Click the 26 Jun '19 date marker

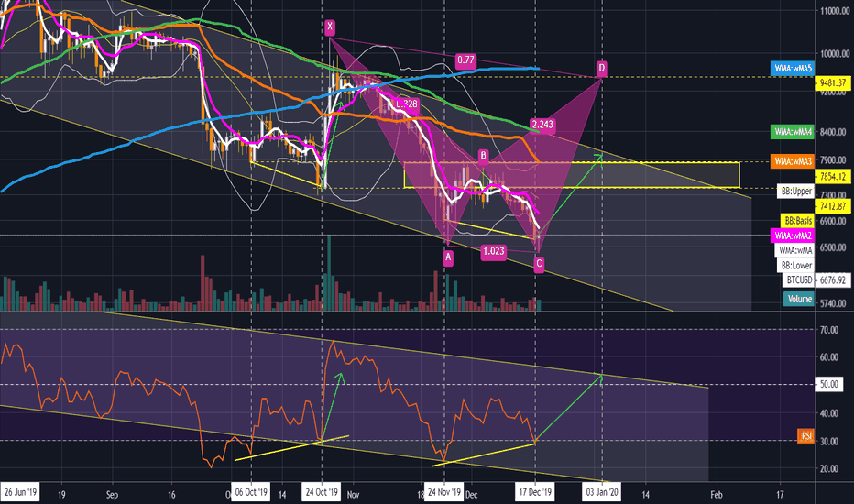pyautogui.click(x=20, y=492)
